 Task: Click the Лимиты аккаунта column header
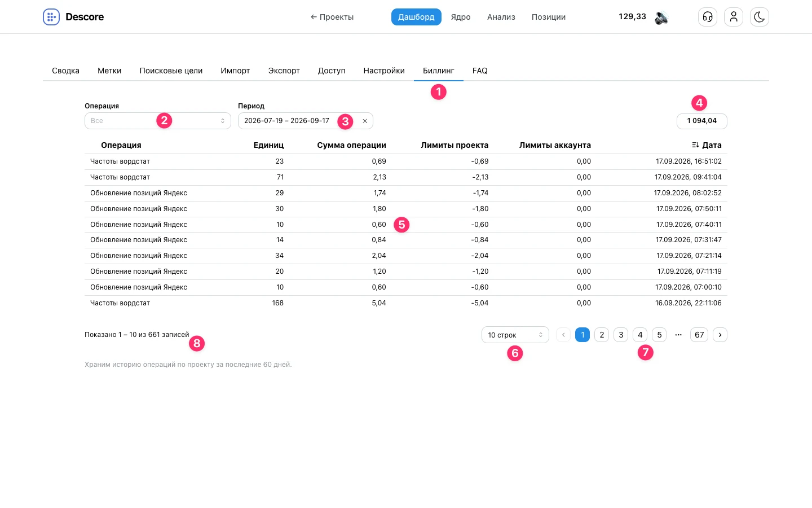click(555, 145)
